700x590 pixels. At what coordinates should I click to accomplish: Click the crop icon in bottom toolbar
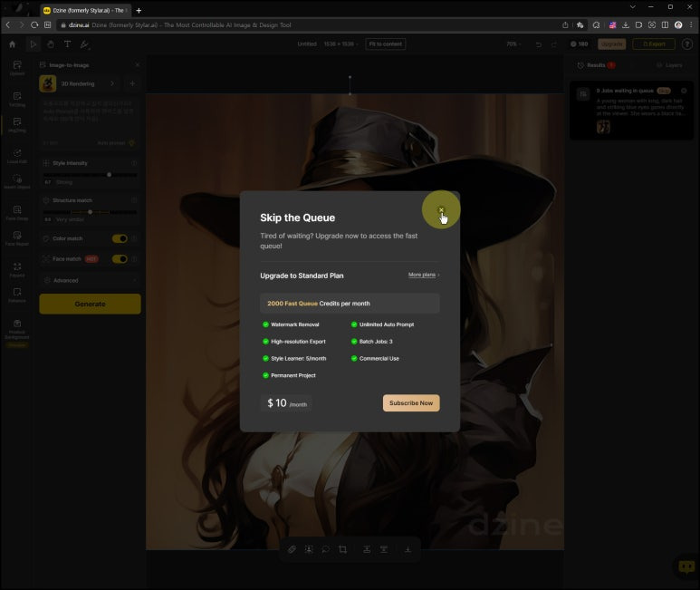click(343, 549)
